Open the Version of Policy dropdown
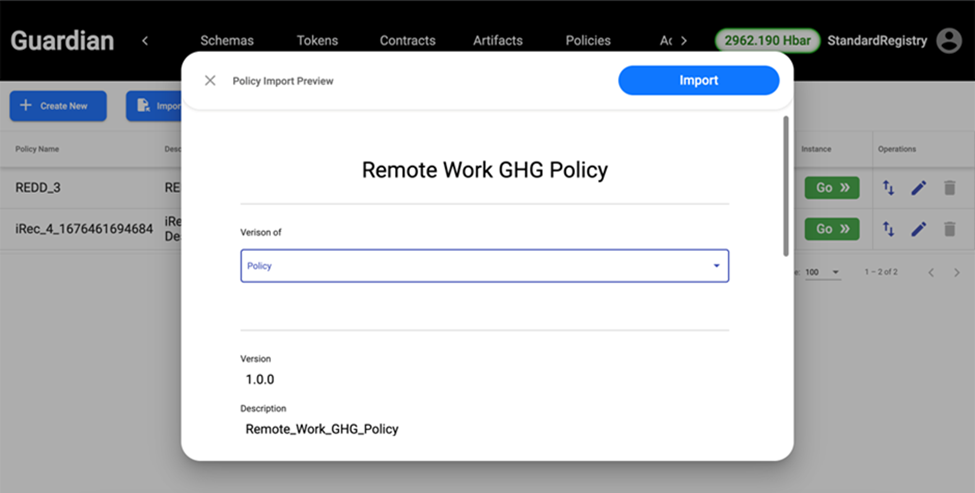The width and height of the screenshot is (975, 493). pyautogui.click(x=484, y=266)
